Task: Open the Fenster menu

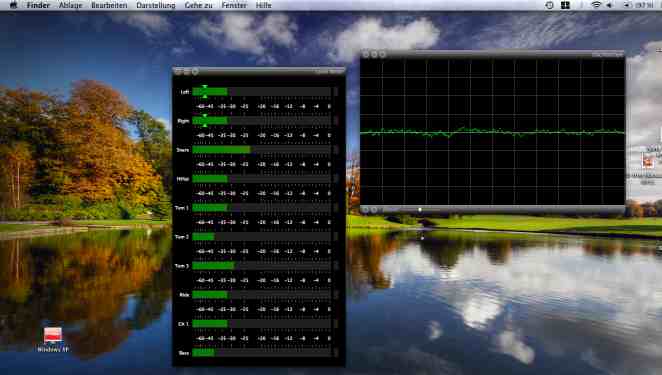Action: click(234, 5)
